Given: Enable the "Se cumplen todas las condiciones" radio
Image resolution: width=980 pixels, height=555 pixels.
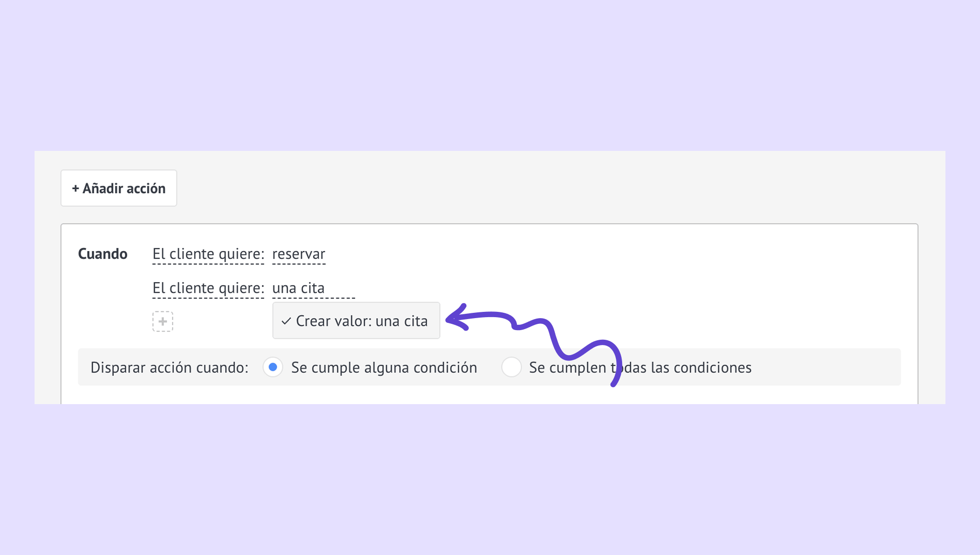Looking at the screenshot, I should pos(512,368).
